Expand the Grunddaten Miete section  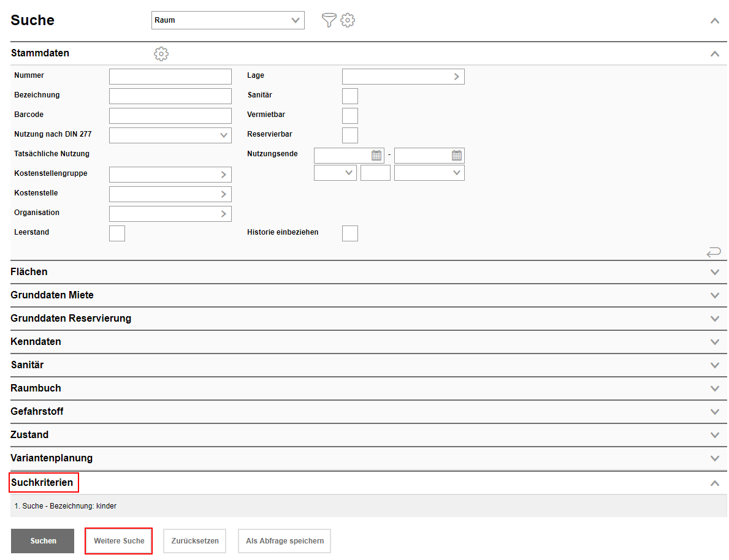tap(714, 295)
